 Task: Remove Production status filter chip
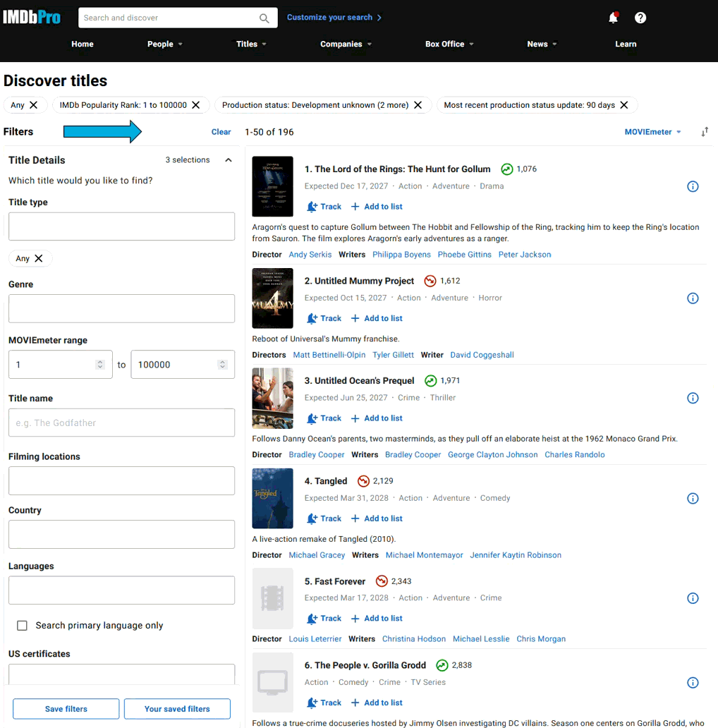[x=418, y=105]
